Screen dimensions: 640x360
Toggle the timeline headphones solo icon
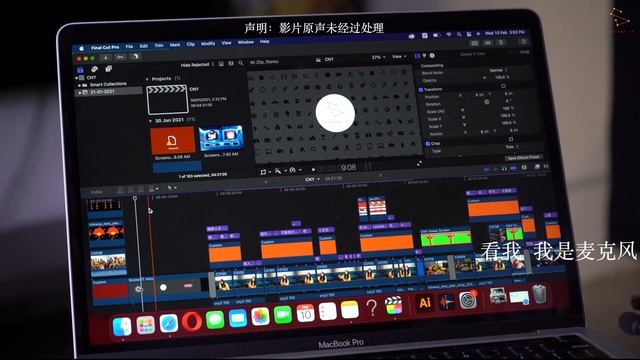tap(504, 168)
